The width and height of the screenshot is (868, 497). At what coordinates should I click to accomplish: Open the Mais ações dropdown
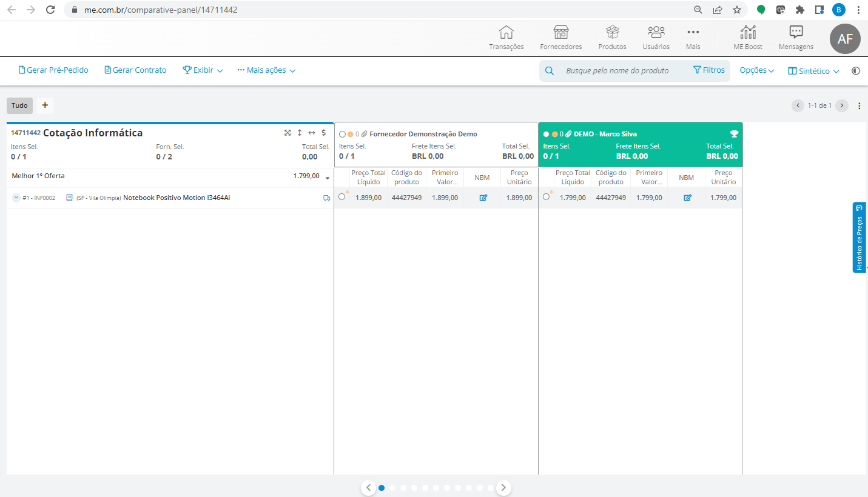266,70
